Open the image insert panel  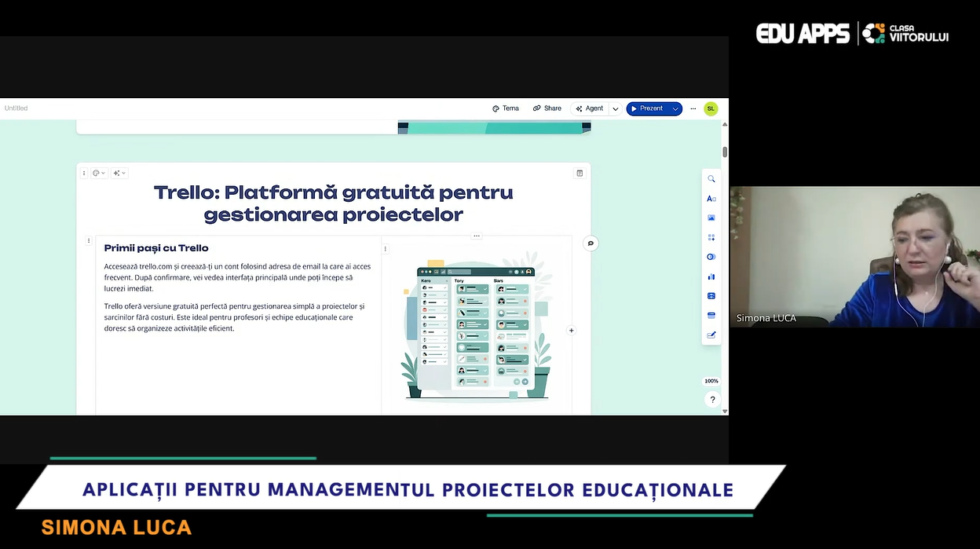[x=711, y=218]
